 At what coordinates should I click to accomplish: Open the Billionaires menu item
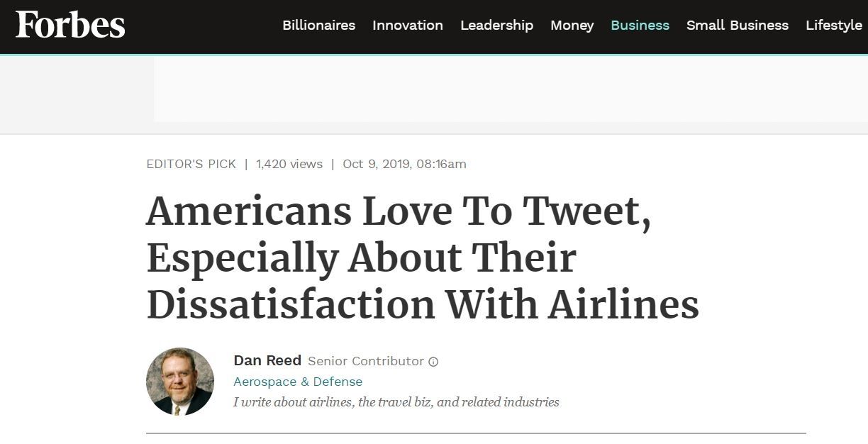click(318, 26)
